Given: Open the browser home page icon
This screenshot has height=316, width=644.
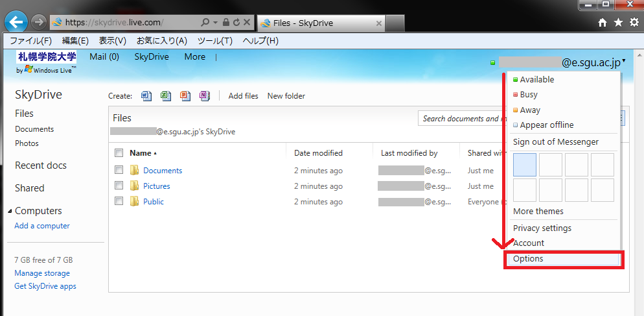Looking at the screenshot, I should point(603,23).
